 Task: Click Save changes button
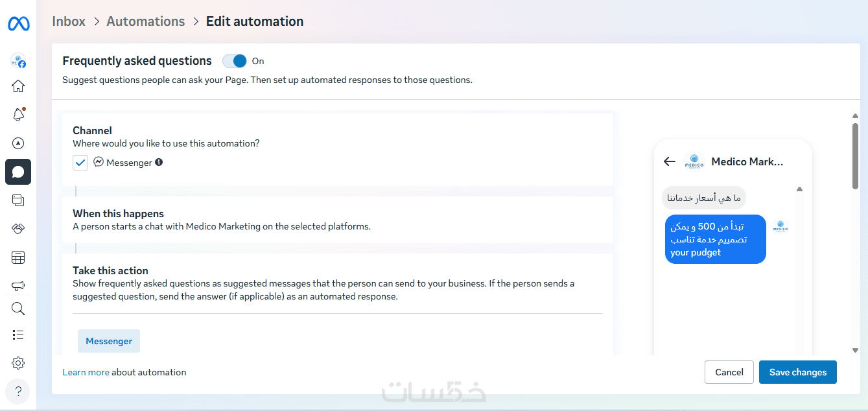coord(797,372)
